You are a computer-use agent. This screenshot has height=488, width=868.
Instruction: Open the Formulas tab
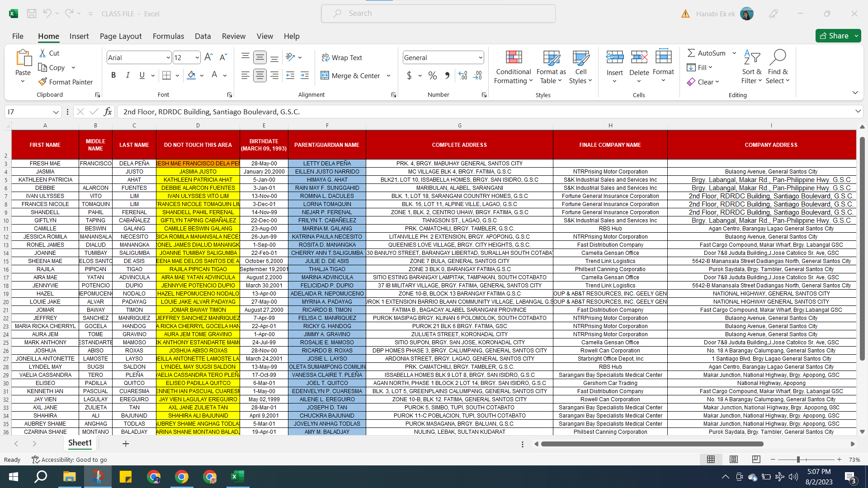(x=168, y=36)
